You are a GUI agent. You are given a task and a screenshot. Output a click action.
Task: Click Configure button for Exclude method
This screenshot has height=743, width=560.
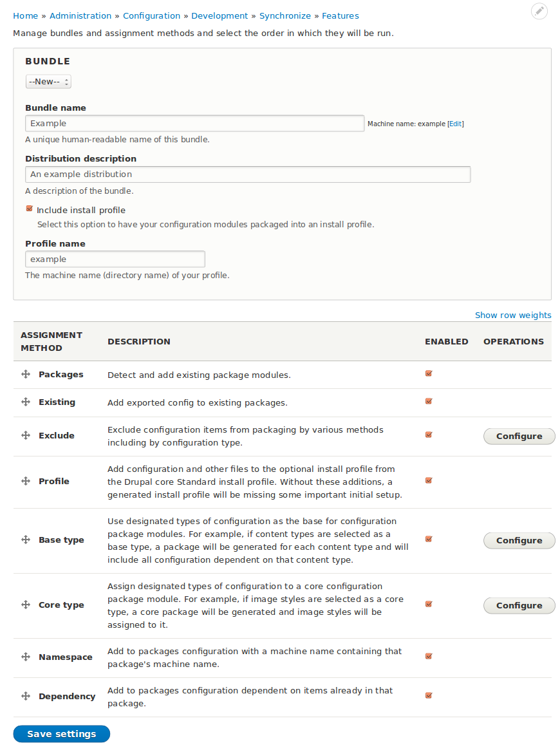[x=519, y=436]
